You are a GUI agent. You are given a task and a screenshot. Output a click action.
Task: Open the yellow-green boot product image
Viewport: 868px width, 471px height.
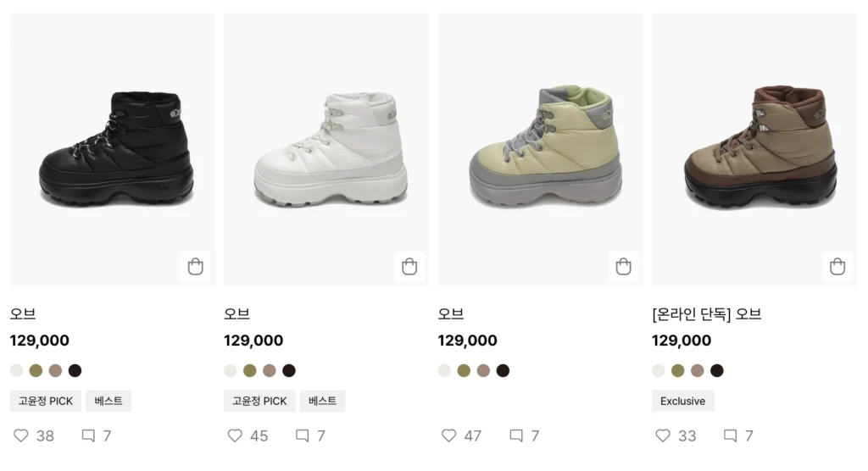coord(540,148)
